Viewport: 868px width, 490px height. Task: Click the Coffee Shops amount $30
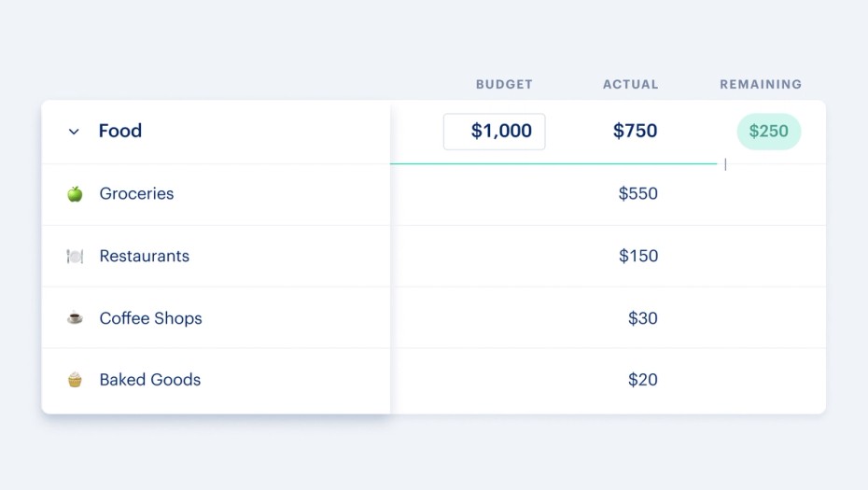pos(642,318)
